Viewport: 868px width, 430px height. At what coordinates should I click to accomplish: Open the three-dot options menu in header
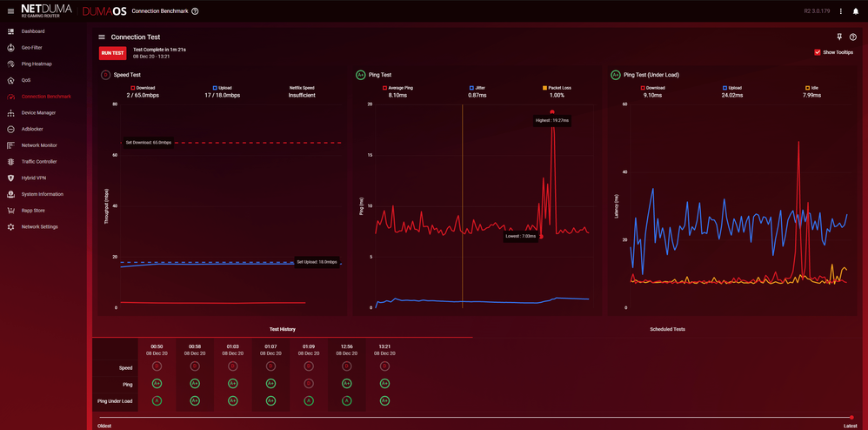coord(841,11)
